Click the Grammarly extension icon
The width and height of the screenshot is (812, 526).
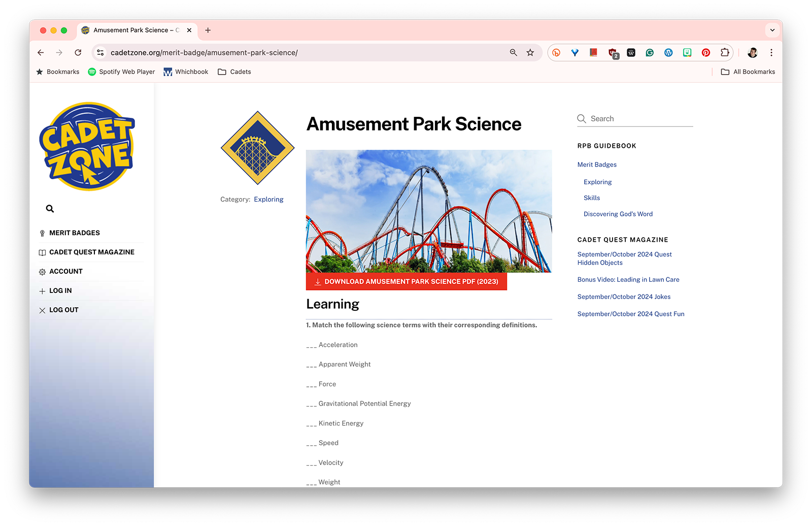pyautogui.click(x=650, y=53)
